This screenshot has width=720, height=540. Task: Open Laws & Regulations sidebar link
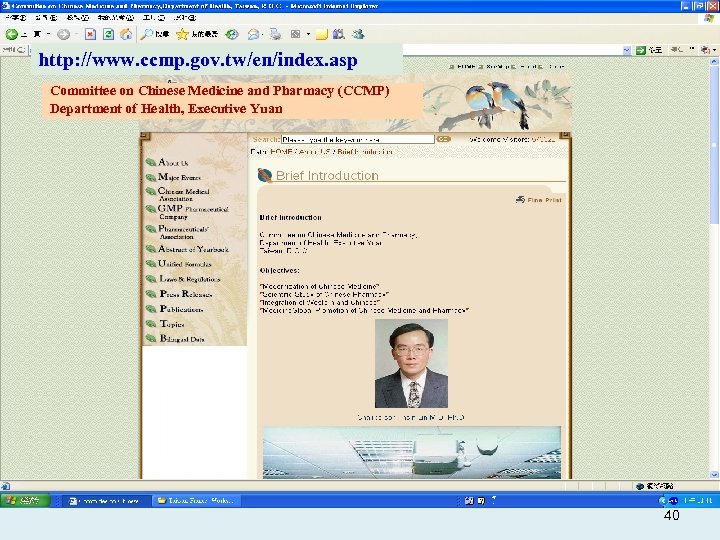point(190,279)
